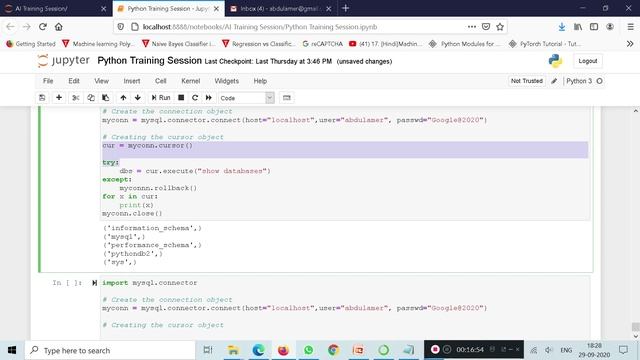The width and height of the screenshot is (640, 360).
Task: Click the Not Trusted notebook button
Action: [527, 81]
